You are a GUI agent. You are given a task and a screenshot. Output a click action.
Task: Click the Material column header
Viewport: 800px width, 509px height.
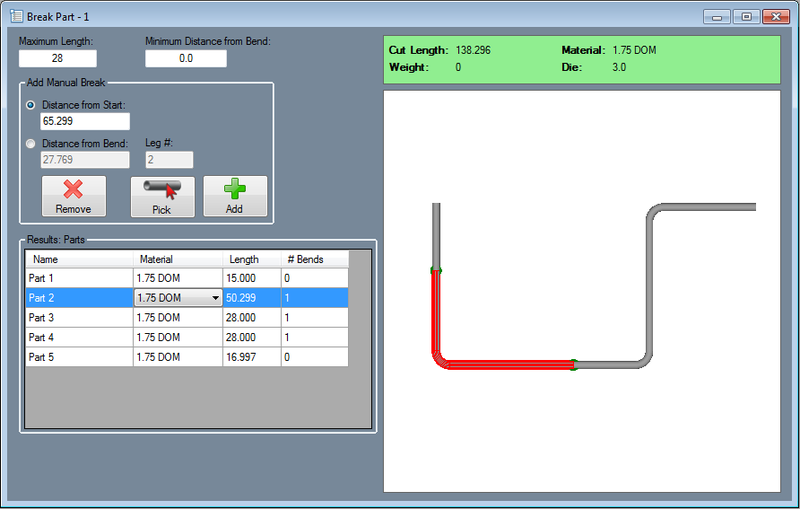point(178,259)
